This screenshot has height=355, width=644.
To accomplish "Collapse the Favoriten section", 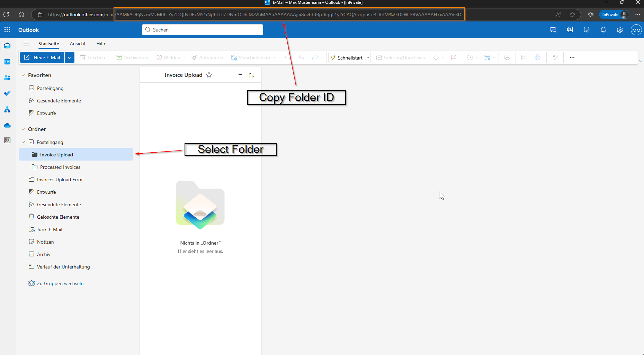I will pos(23,75).
